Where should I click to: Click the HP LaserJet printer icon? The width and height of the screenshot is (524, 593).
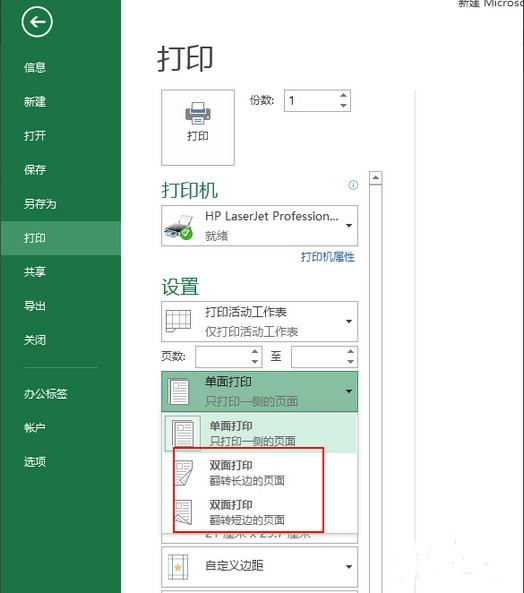(x=179, y=227)
